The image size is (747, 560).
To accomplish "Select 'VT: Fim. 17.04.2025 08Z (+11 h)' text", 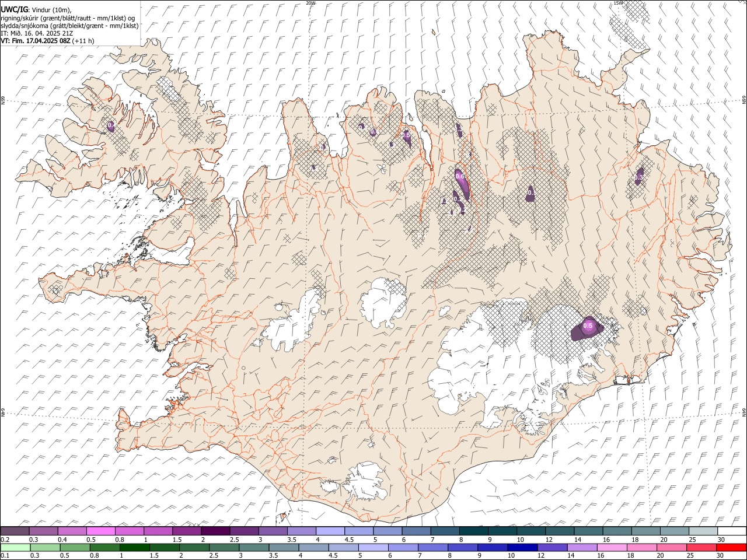I will (47, 41).
